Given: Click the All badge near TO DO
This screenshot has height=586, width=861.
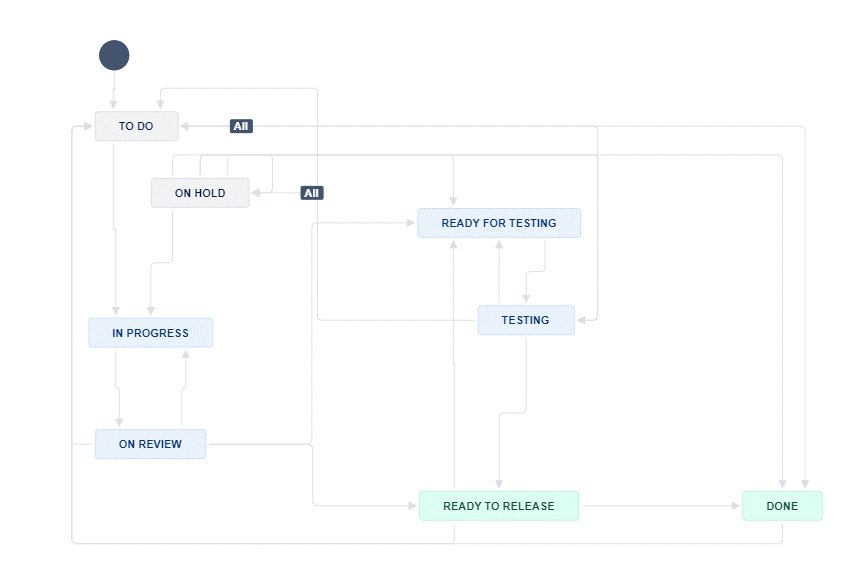Looking at the screenshot, I should coord(240,126).
